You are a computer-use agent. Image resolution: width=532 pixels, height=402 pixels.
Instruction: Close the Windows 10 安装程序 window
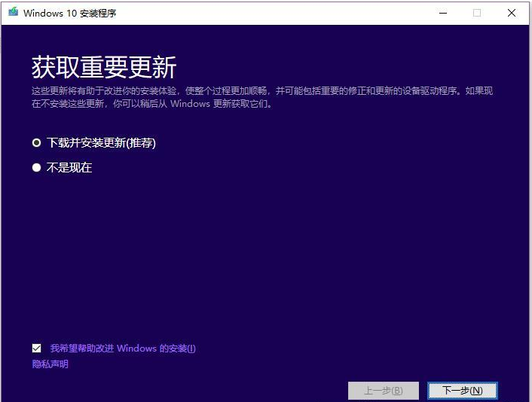tap(512, 13)
